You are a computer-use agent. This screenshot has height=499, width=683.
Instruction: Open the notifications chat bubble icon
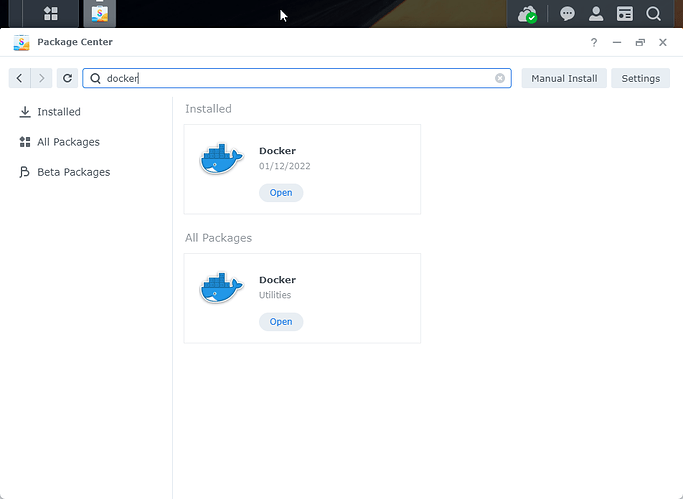[x=567, y=14]
